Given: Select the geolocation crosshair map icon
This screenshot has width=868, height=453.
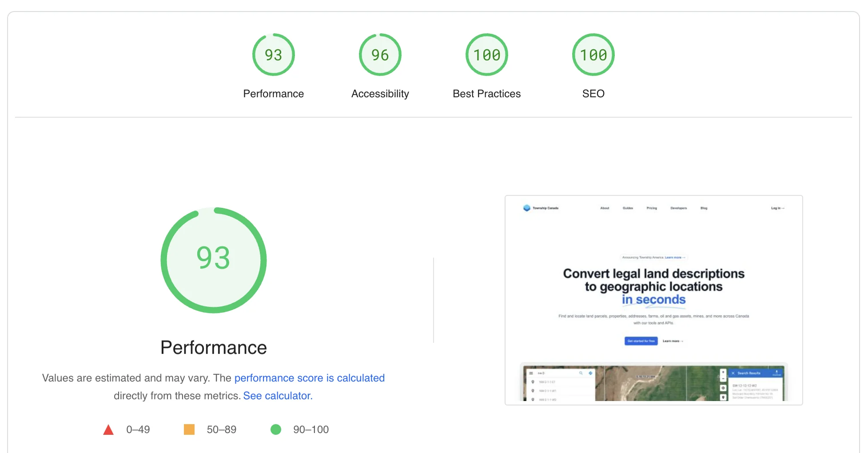Looking at the screenshot, I should [723, 388].
